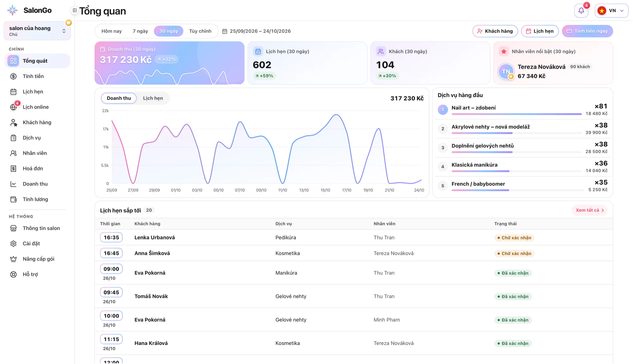Click Akrylové nehty progress bar

(517, 133)
